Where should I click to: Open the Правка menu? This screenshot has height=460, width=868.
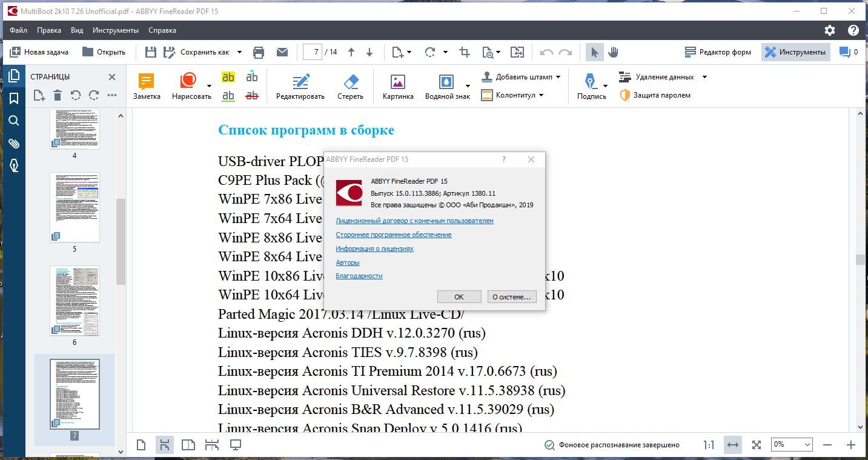[48, 30]
